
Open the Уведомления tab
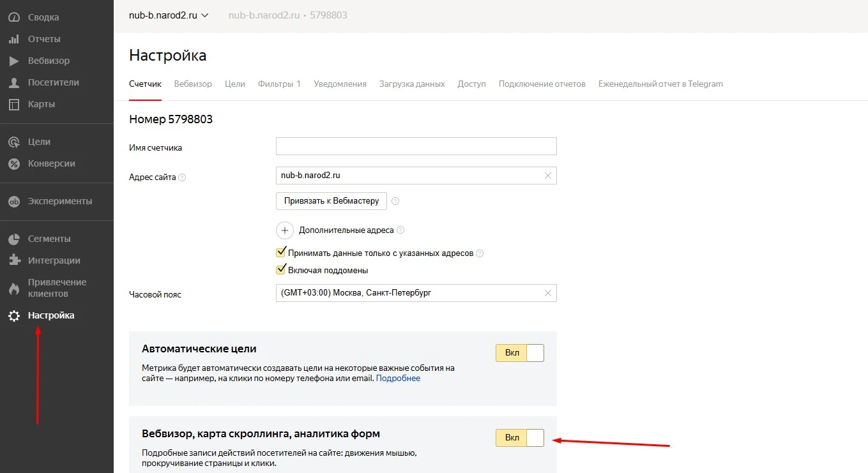(340, 84)
